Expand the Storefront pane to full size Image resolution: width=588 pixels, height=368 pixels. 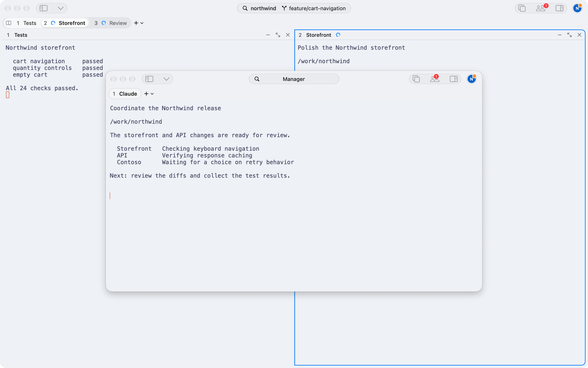(x=570, y=35)
